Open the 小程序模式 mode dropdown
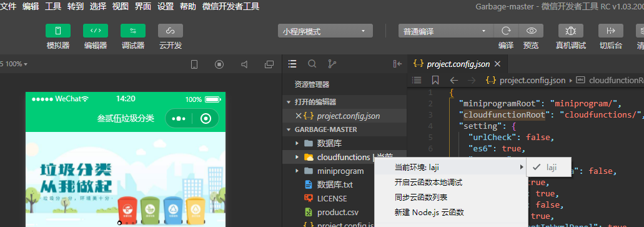 [x=325, y=31]
